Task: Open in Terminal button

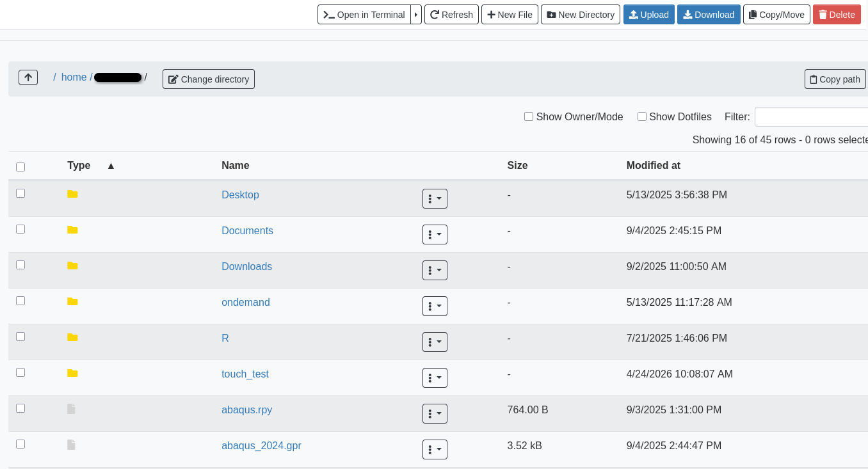Action: tap(364, 15)
